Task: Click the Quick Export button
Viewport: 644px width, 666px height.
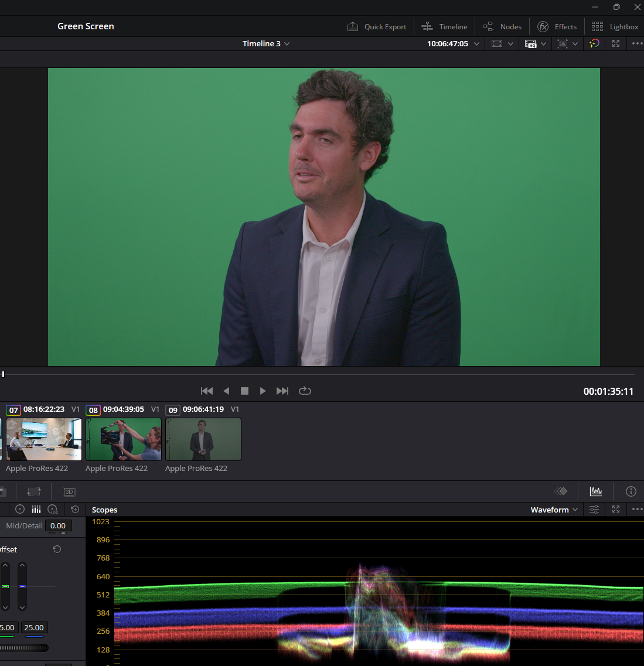Action: click(377, 26)
